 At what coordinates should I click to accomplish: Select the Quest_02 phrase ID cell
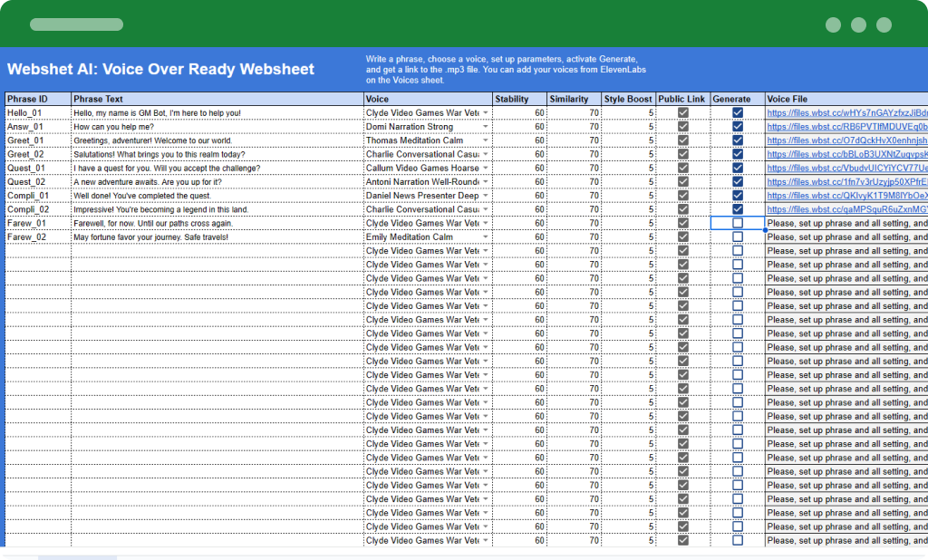click(38, 182)
